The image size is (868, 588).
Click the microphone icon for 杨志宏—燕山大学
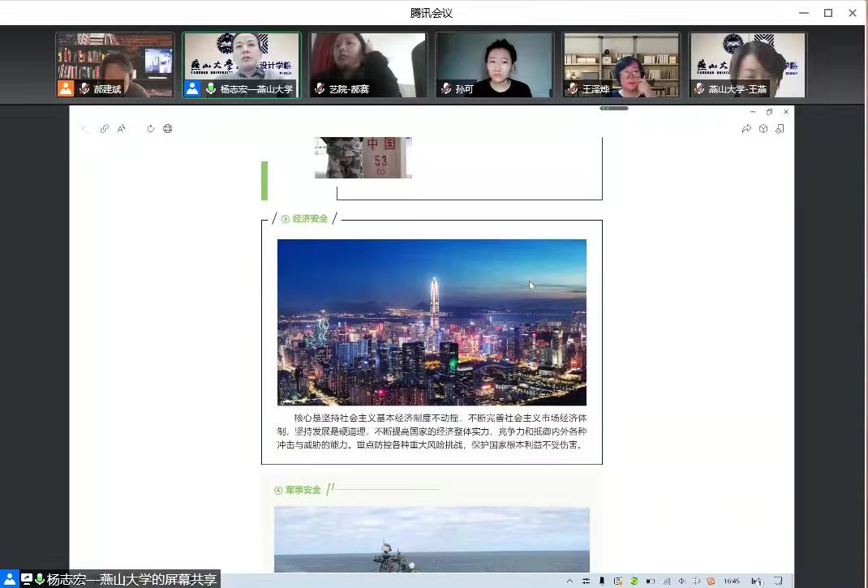coord(211,89)
